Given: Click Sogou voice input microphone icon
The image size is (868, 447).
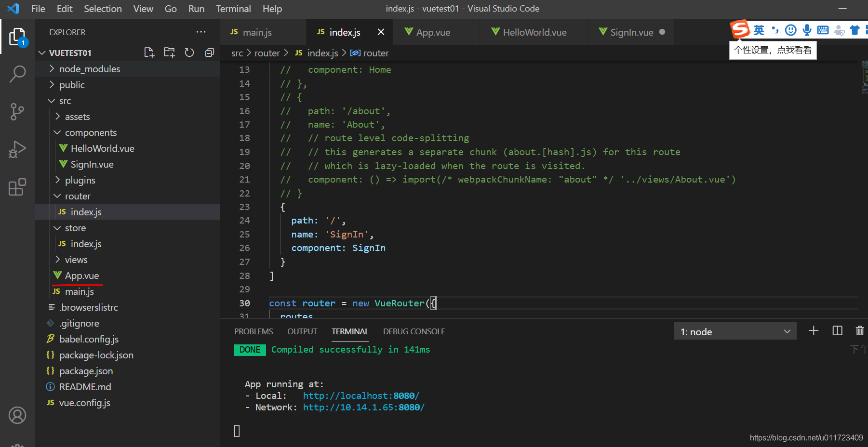Looking at the screenshot, I should coord(807,30).
